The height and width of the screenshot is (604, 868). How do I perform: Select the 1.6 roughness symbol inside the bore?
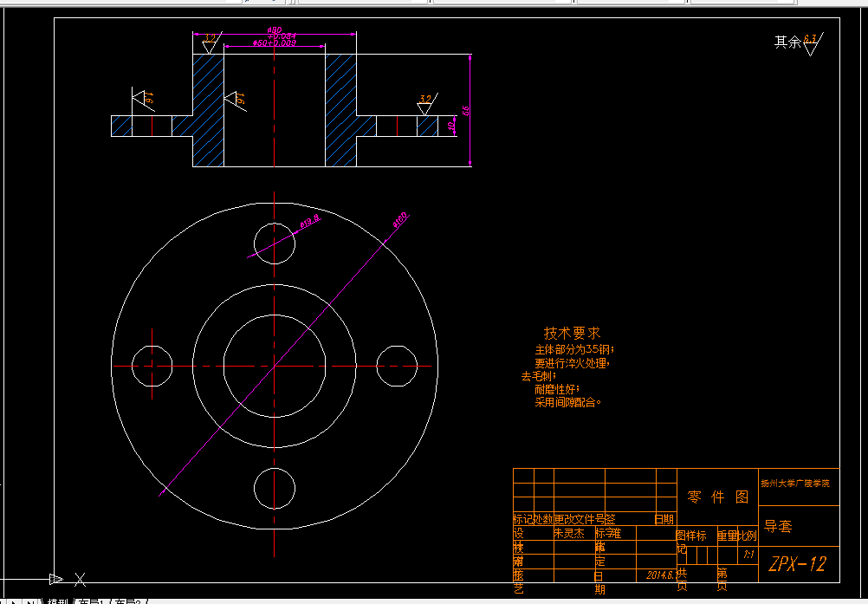tap(236, 100)
